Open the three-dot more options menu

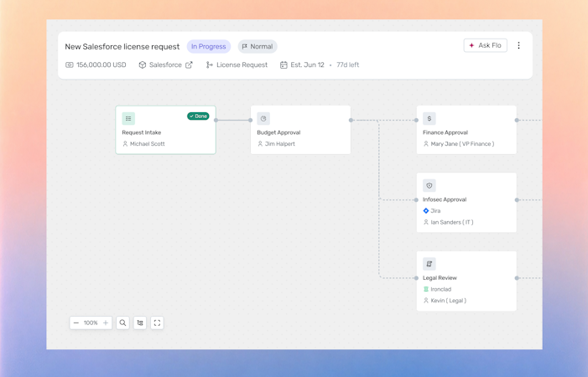click(x=518, y=45)
